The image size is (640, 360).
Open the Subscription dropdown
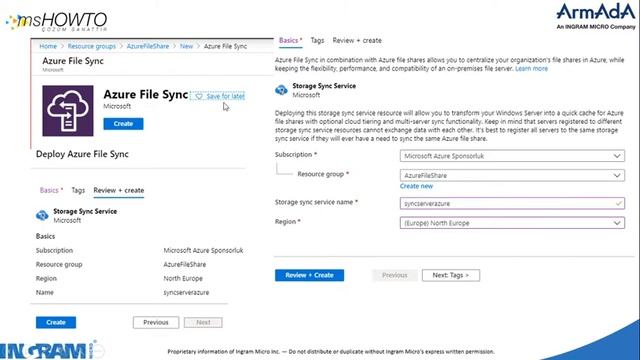pyautogui.click(x=512, y=156)
